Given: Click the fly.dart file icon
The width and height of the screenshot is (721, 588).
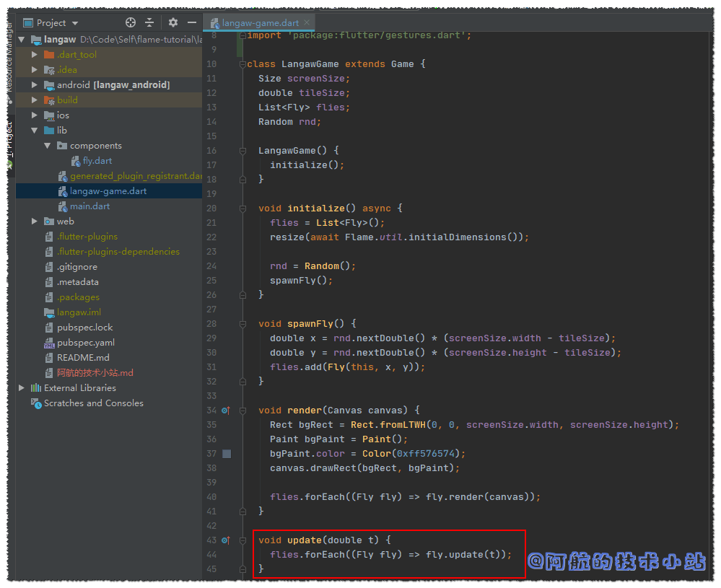Looking at the screenshot, I should click(x=76, y=161).
